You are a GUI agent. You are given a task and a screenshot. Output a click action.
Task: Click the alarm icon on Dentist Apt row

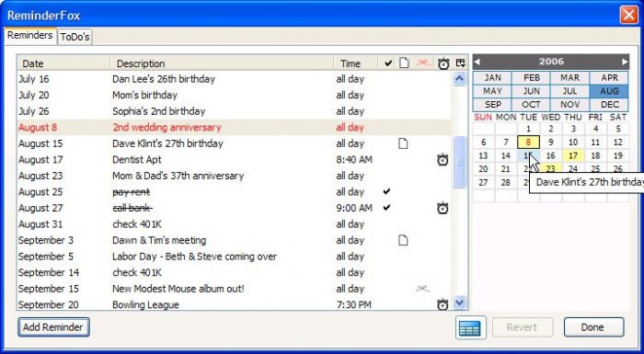[x=443, y=159]
